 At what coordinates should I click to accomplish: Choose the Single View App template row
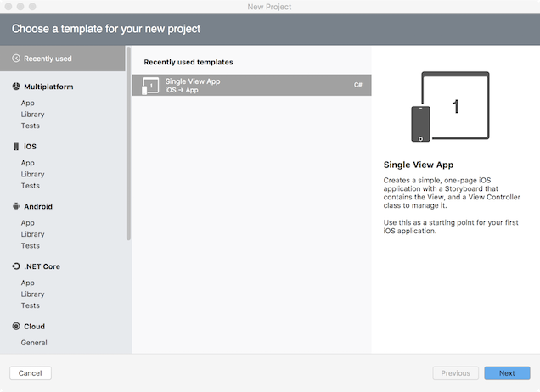251,85
